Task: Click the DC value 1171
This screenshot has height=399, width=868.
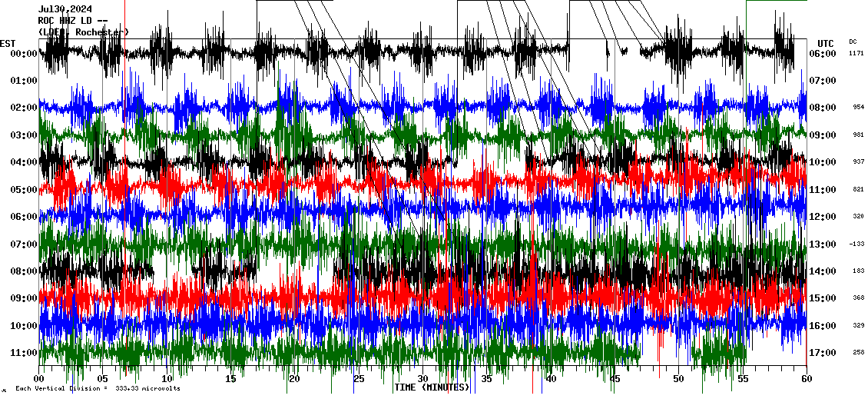Action: [x=856, y=54]
